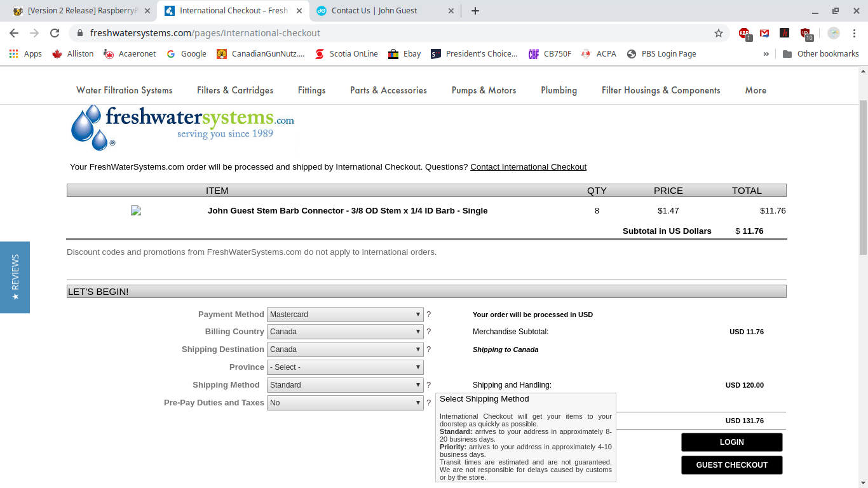Open Pre-Pay Duties and Taxes dropdown
This screenshot has height=488, width=868.
[345, 403]
